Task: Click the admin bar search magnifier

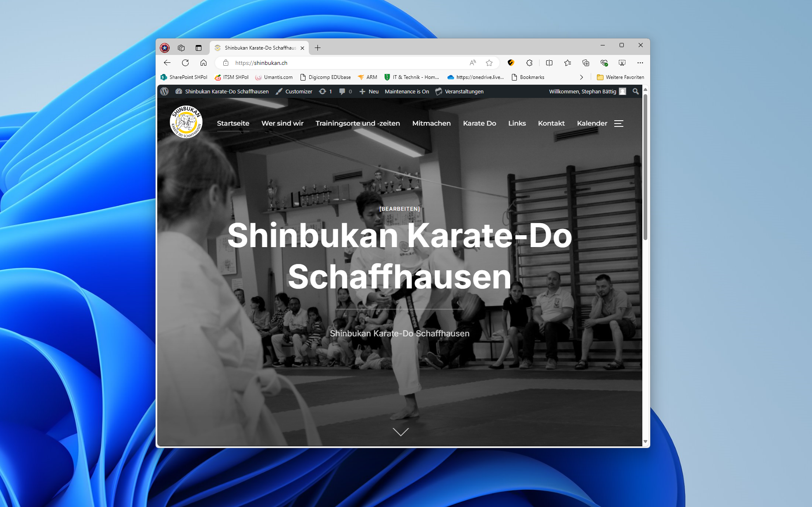Action: click(636, 91)
